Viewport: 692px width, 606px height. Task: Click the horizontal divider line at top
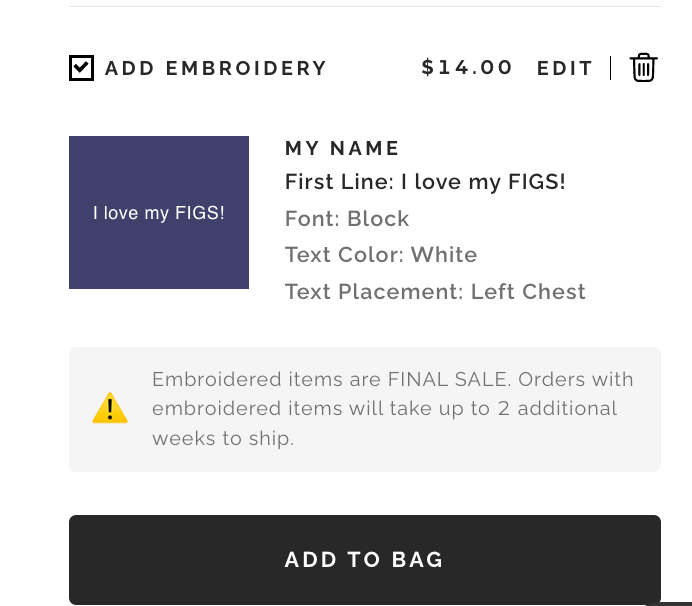click(365, 7)
